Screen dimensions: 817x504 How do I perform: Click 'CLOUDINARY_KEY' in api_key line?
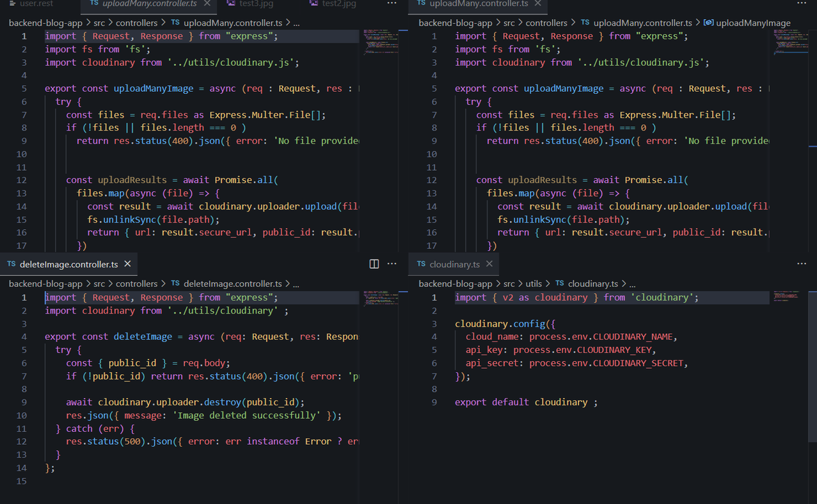click(613, 350)
